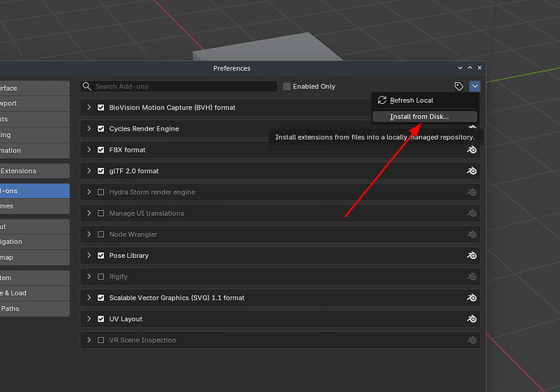Open the File Paths tab
560x392 pixels.
pos(35,309)
